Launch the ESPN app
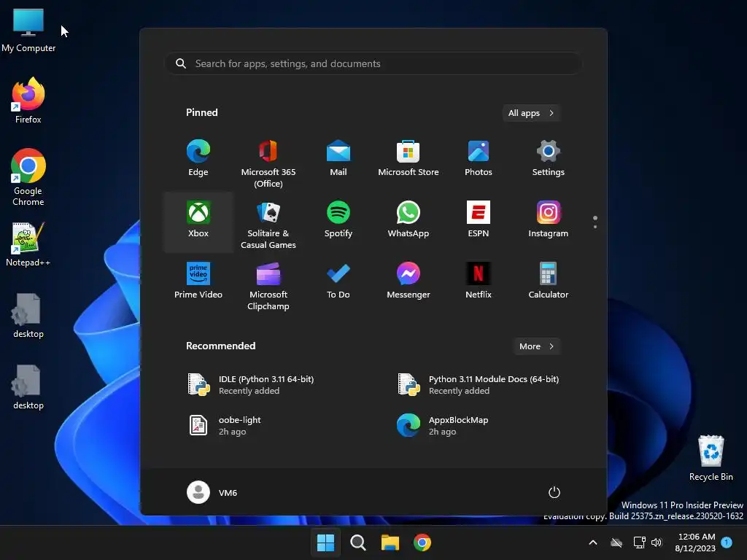747x560 pixels. tap(479, 219)
